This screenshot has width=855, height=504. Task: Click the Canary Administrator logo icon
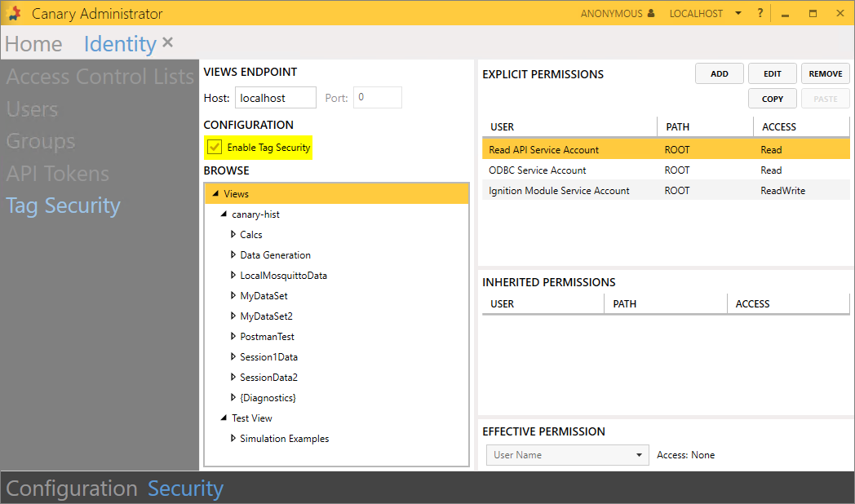(x=15, y=14)
